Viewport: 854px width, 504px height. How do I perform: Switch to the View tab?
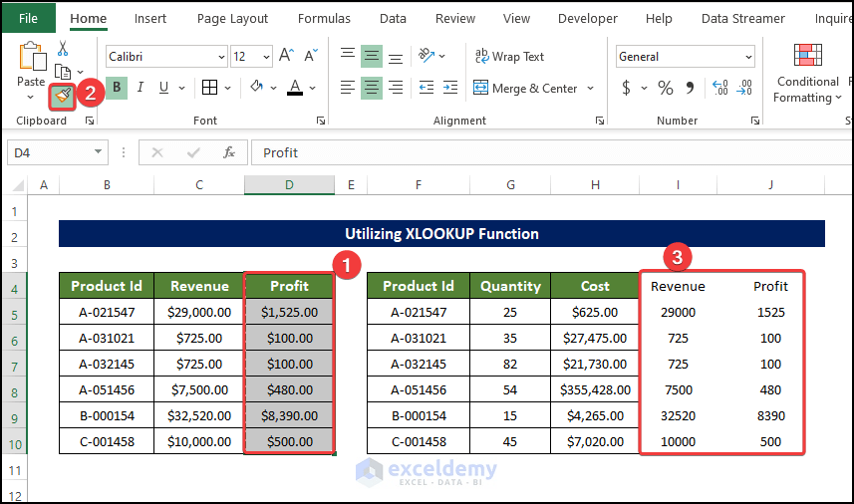pos(516,19)
